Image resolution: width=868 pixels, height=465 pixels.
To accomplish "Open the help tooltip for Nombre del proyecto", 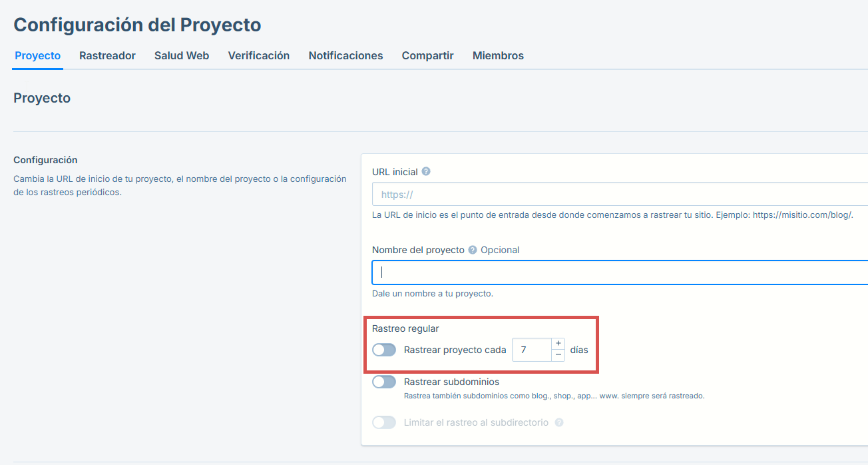I will [471, 250].
